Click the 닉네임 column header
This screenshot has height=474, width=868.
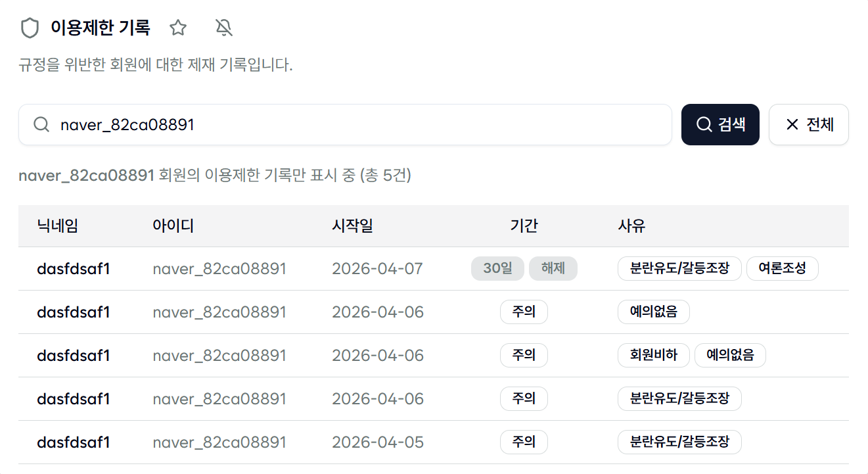[58, 226]
